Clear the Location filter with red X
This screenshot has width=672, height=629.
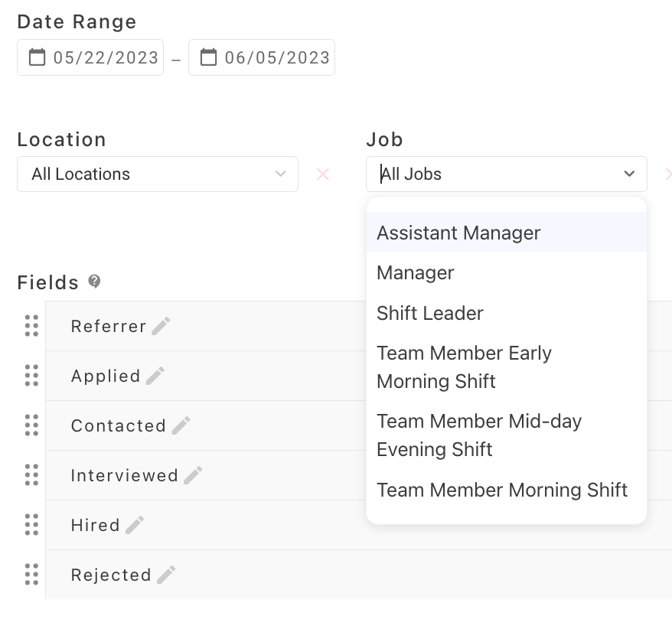(x=323, y=174)
